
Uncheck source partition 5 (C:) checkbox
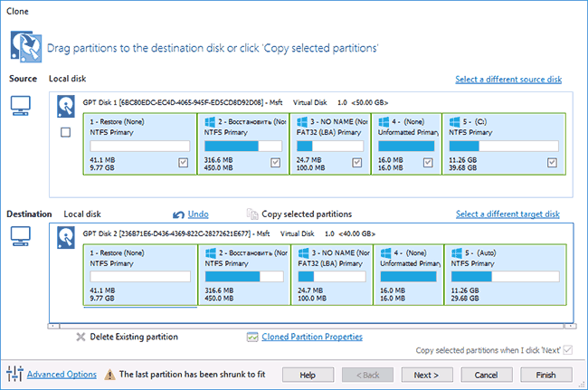point(552,162)
